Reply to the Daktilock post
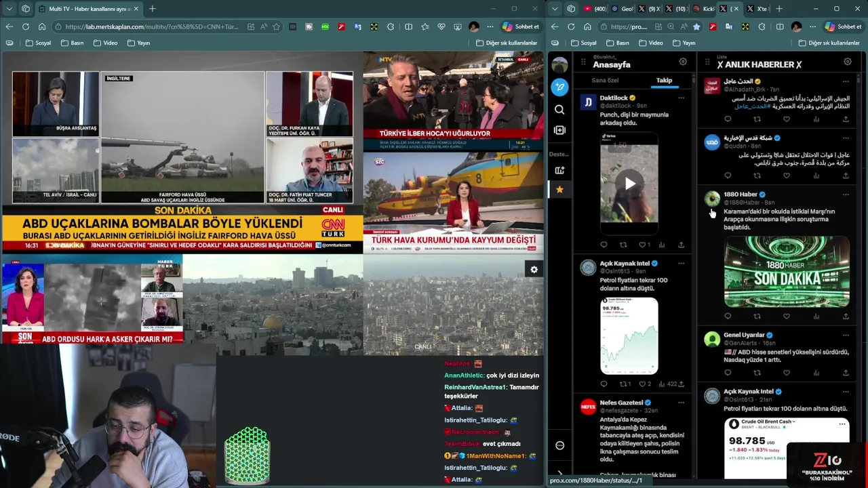This screenshot has width=868, height=488. tap(604, 245)
